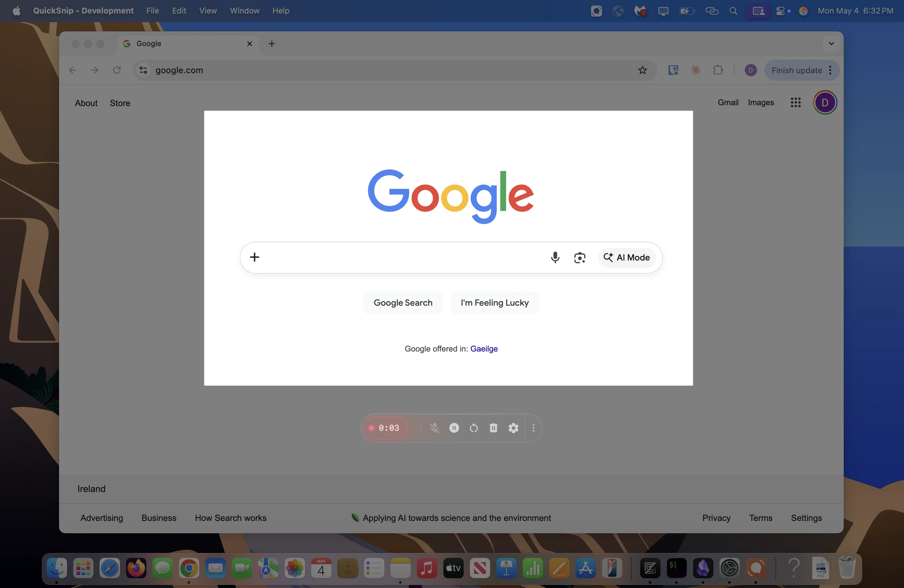
Task: Open How Search works footer link
Action: [231, 518]
